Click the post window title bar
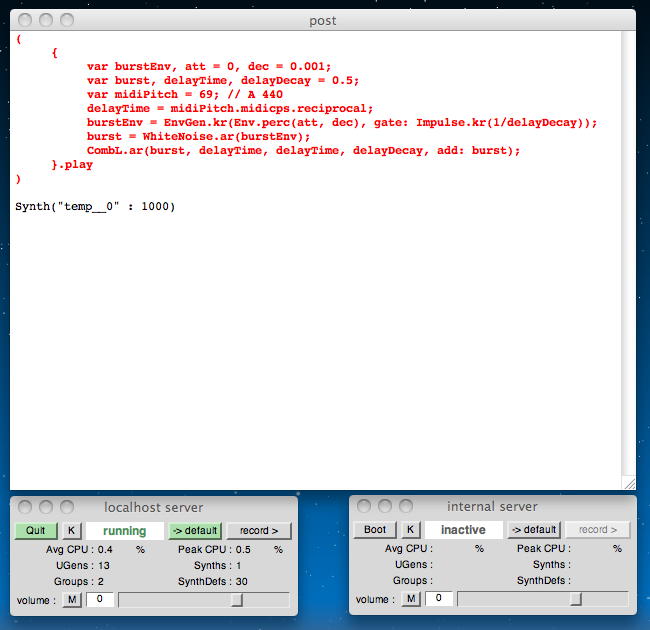 (323, 20)
